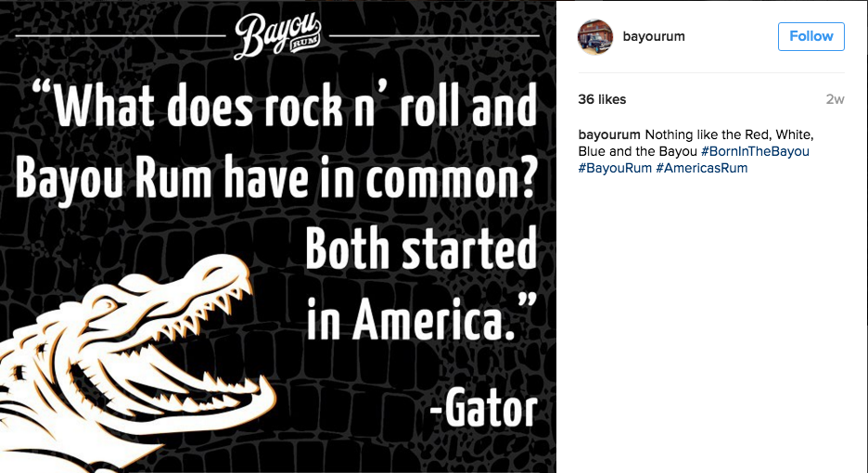Click the "-Gator" signature text

pos(483,408)
